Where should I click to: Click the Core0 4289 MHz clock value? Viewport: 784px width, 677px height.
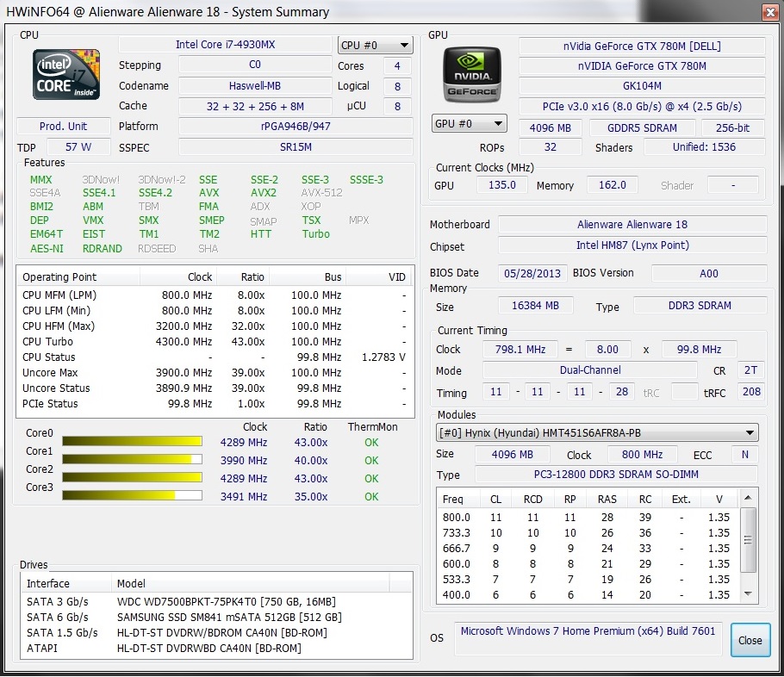[244, 443]
